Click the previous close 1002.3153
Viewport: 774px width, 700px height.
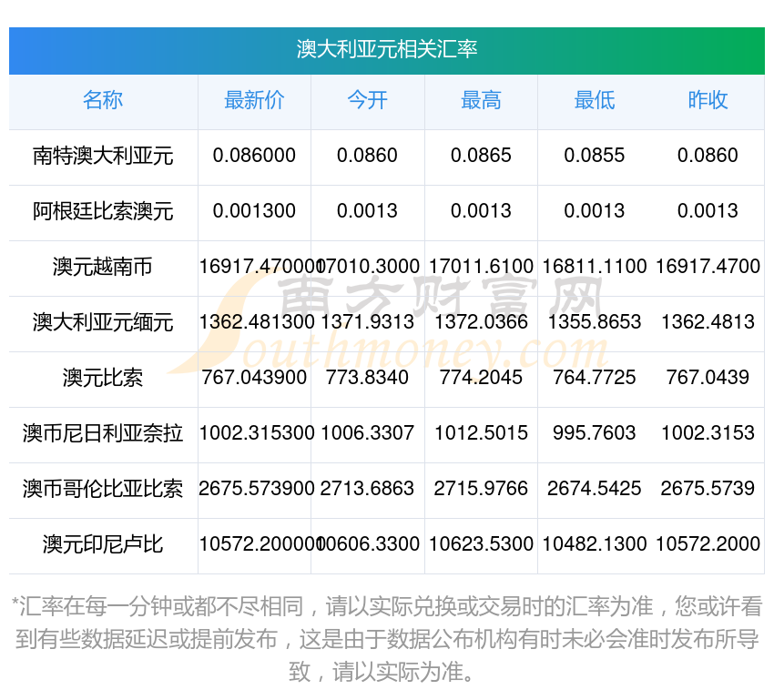tap(708, 432)
